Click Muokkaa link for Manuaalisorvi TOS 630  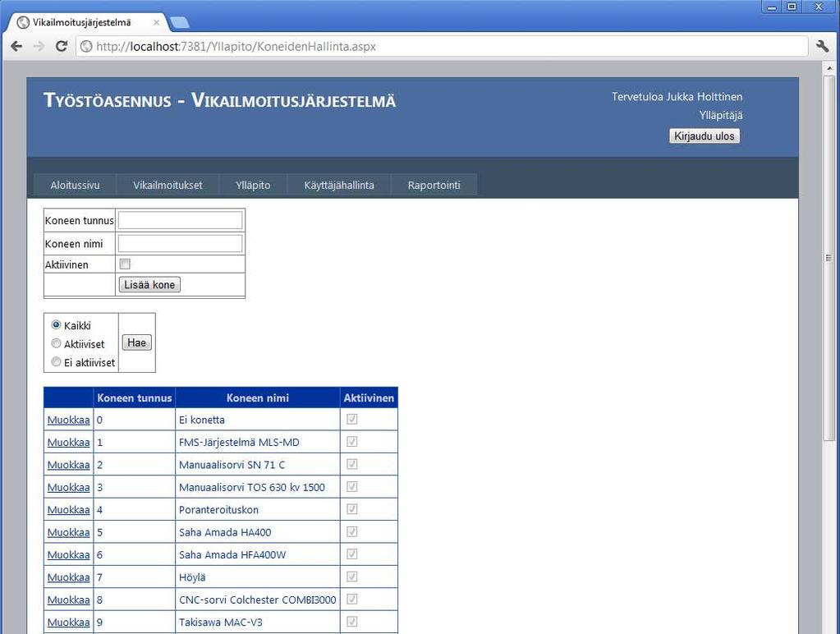[x=69, y=488]
